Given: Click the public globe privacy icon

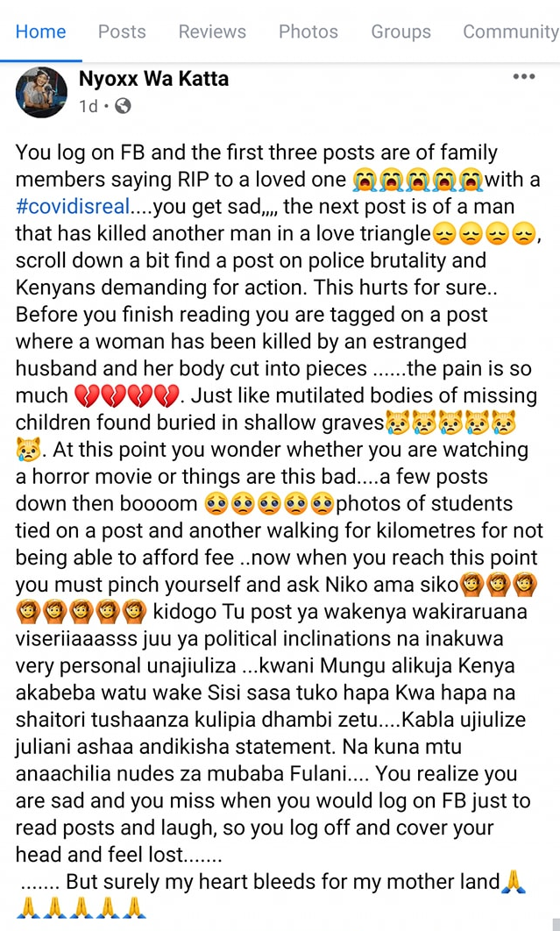Looking at the screenshot, I should tap(123, 106).
